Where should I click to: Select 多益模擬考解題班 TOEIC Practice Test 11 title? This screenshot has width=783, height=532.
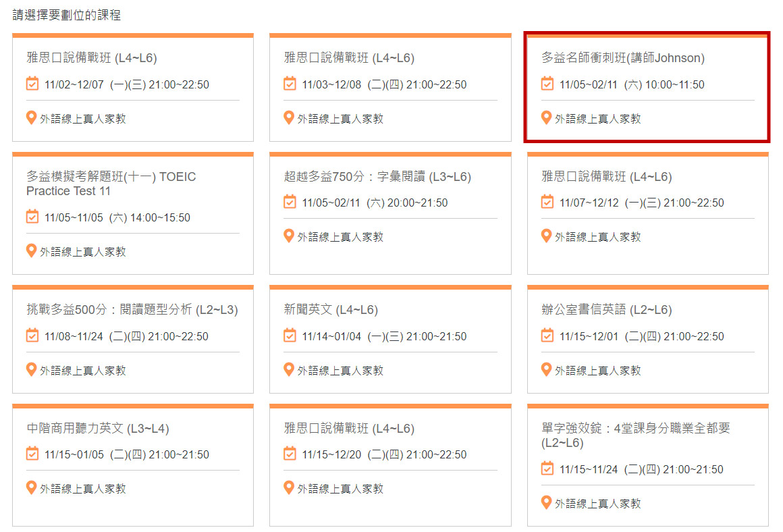[x=111, y=184]
